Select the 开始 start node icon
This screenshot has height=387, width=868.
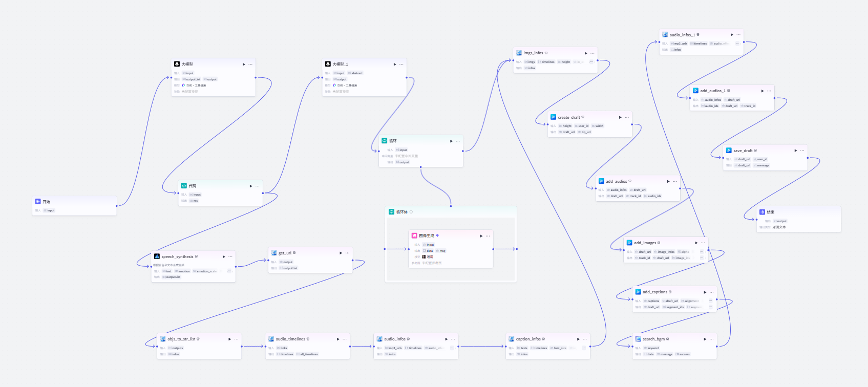point(38,202)
